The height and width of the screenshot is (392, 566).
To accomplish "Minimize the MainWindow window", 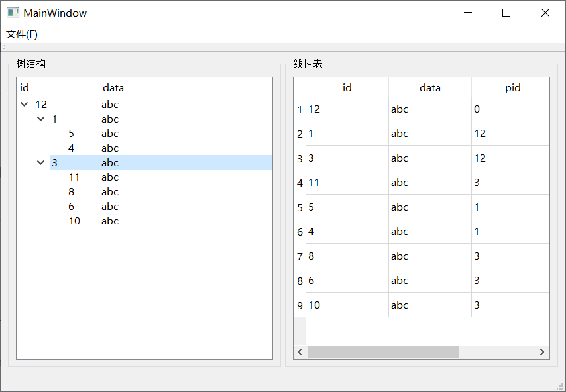I will [x=468, y=13].
